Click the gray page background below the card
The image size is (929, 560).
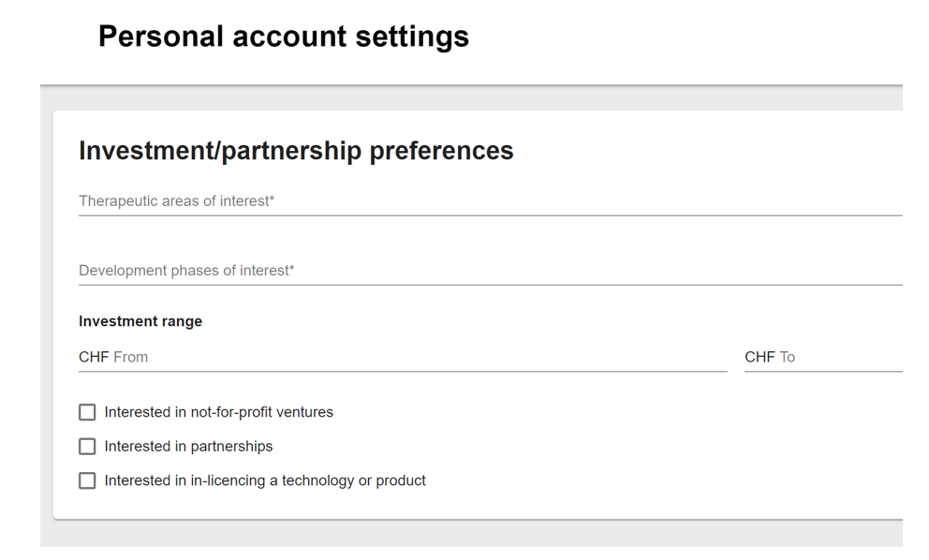coord(468,534)
